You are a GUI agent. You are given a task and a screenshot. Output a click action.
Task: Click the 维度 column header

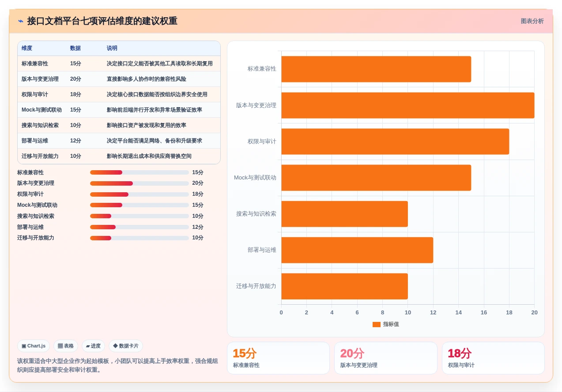point(27,49)
